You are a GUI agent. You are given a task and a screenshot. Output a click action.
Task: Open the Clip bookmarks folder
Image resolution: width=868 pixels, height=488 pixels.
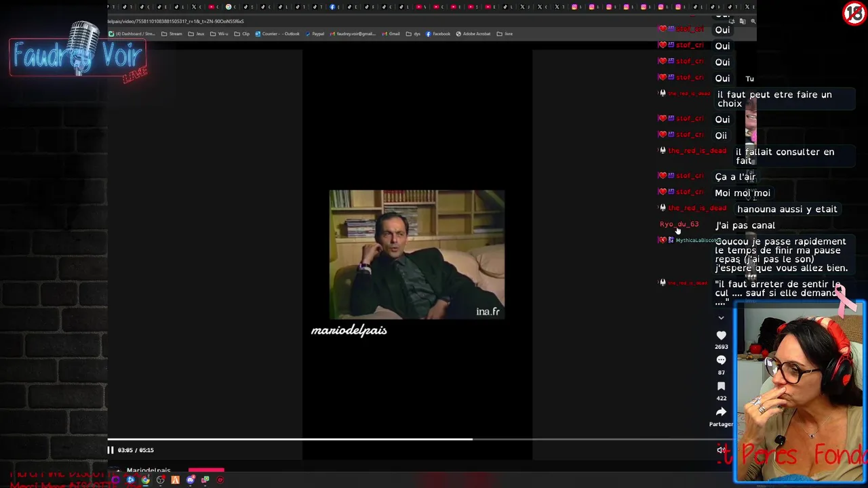coord(242,34)
